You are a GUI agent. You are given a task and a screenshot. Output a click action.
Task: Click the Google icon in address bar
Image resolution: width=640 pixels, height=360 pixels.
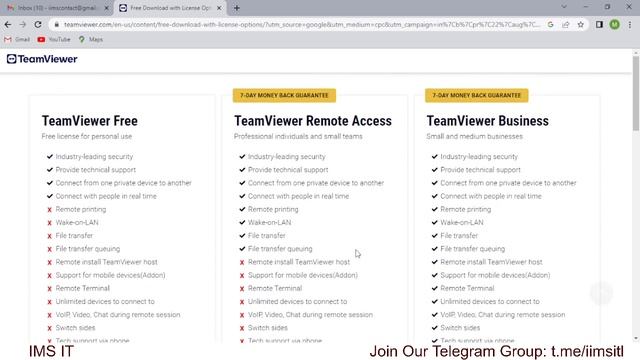tap(551, 24)
